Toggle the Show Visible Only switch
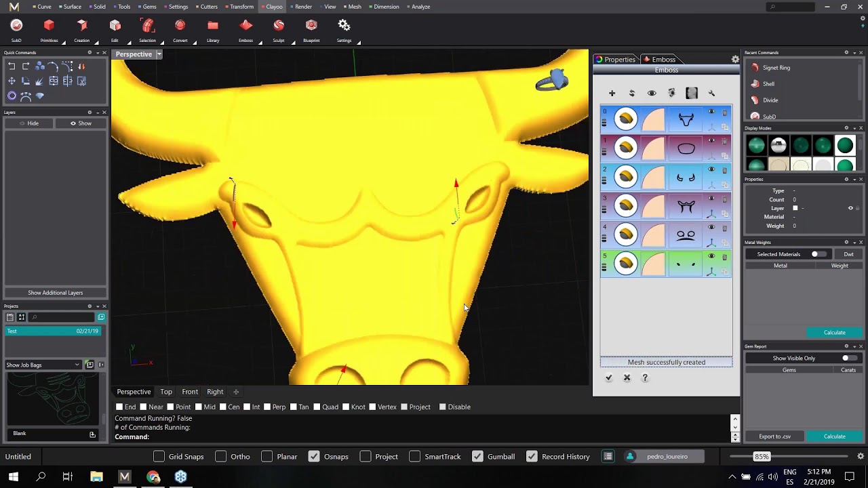Screen dimensions: 868x488 [x=848, y=358]
